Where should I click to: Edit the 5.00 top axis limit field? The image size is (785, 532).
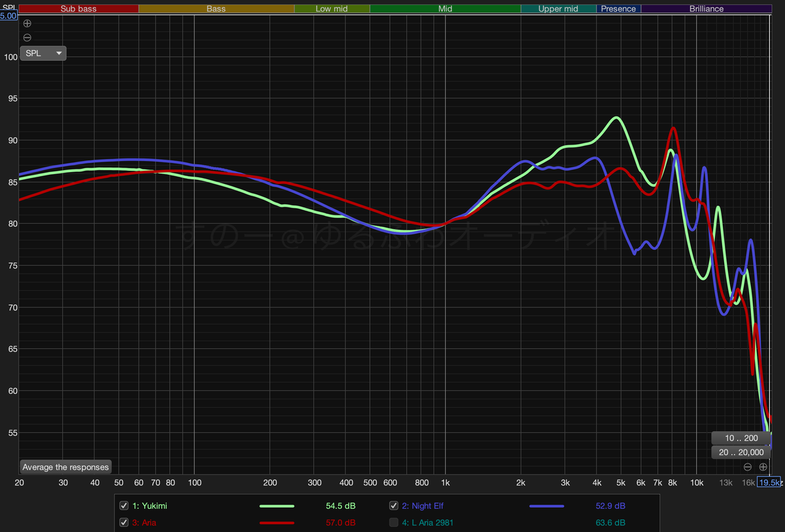[x=8, y=15]
